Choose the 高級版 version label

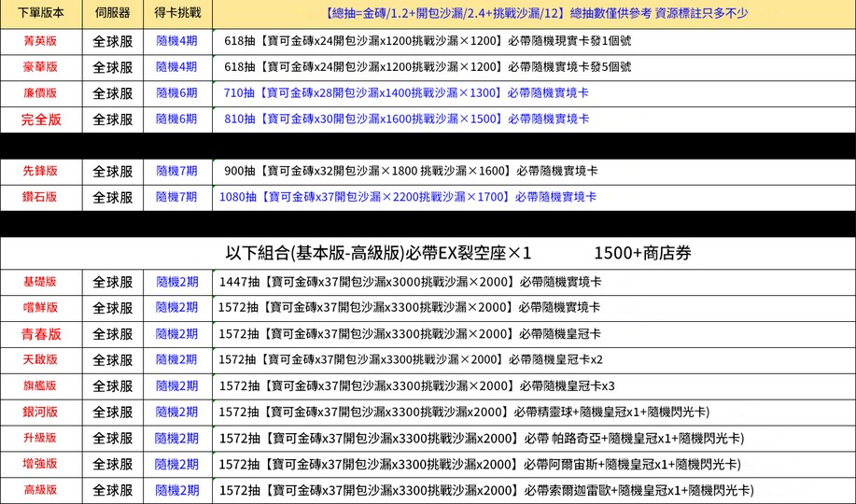click(40, 490)
